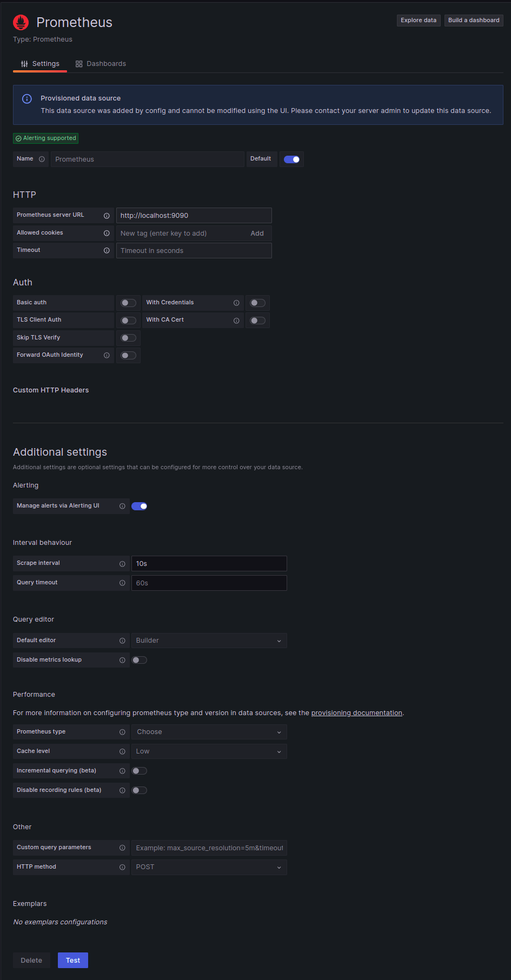The image size is (511, 980).
Task: Click the Timeout in seconds field
Action: pos(194,251)
